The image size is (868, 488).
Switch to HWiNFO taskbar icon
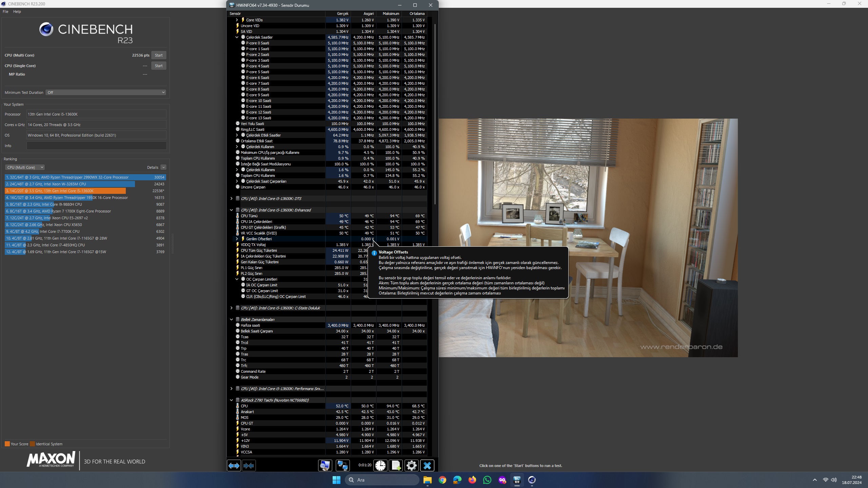pyautogui.click(x=517, y=480)
